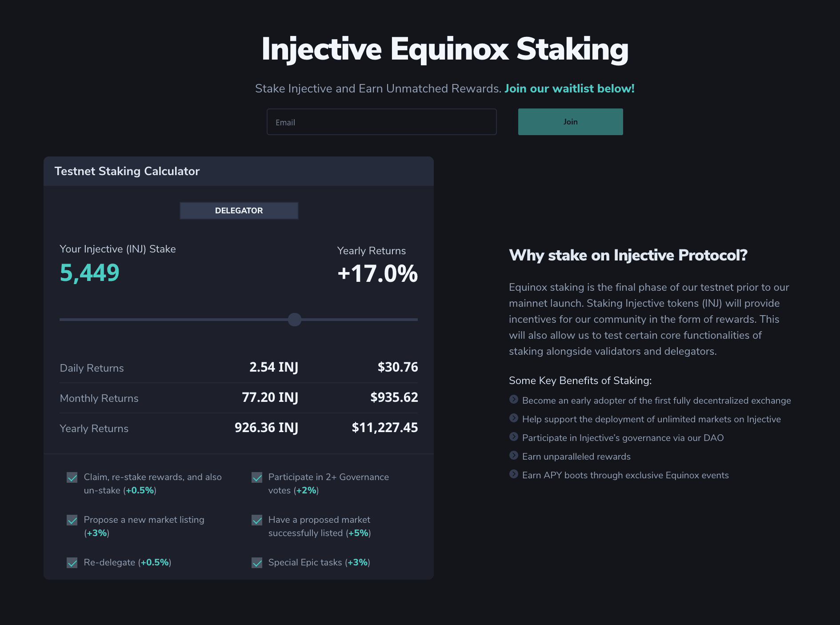Toggle the Re-delegate checkbox
The image size is (840, 625).
click(72, 563)
